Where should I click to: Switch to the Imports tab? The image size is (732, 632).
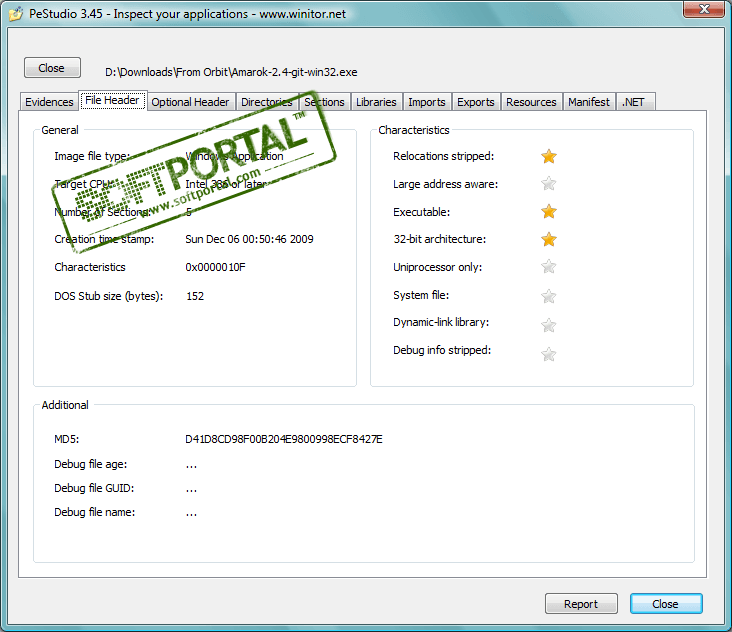[x=427, y=102]
